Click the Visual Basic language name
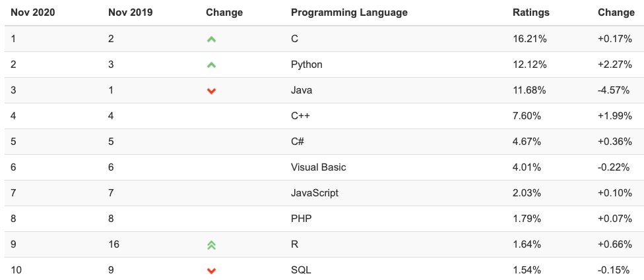The image size is (644, 280). click(318, 167)
